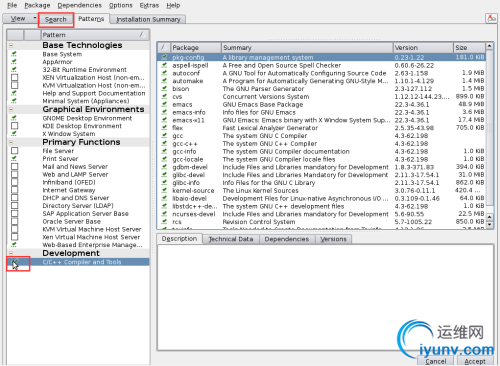Check the Mail and News Server pattern
The image size is (500, 366).
point(14,166)
